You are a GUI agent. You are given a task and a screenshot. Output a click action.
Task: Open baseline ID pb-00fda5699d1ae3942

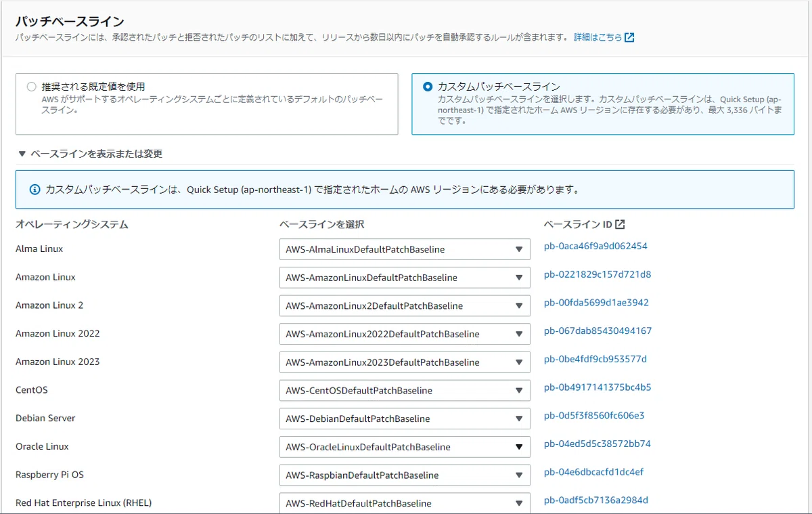point(596,303)
